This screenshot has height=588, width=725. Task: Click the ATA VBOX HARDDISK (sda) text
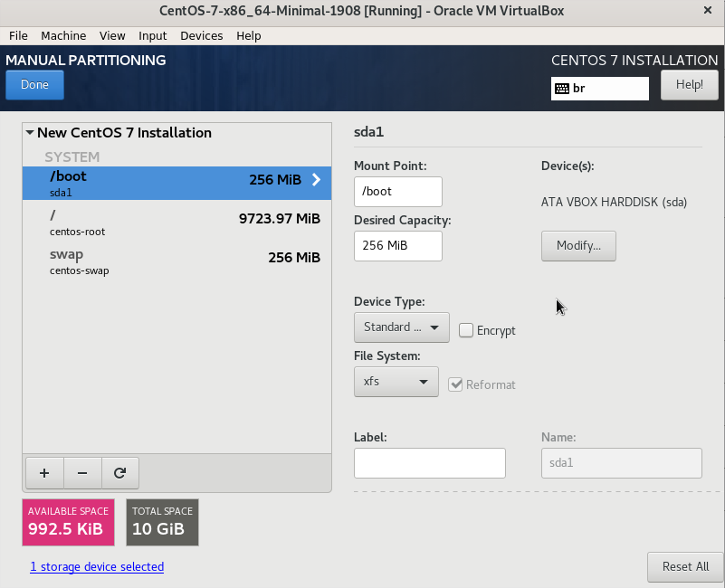(614, 202)
